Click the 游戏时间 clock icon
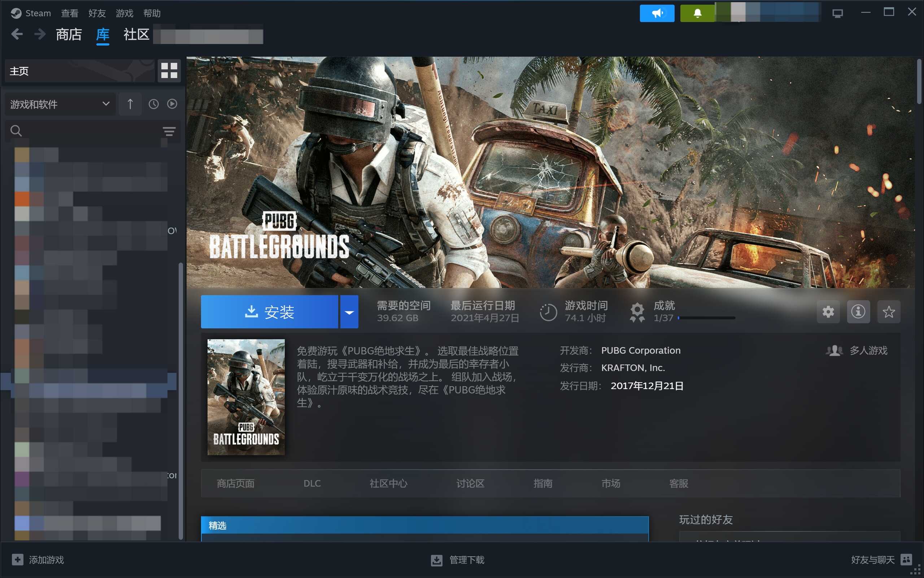The height and width of the screenshot is (578, 924). click(548, 312)
